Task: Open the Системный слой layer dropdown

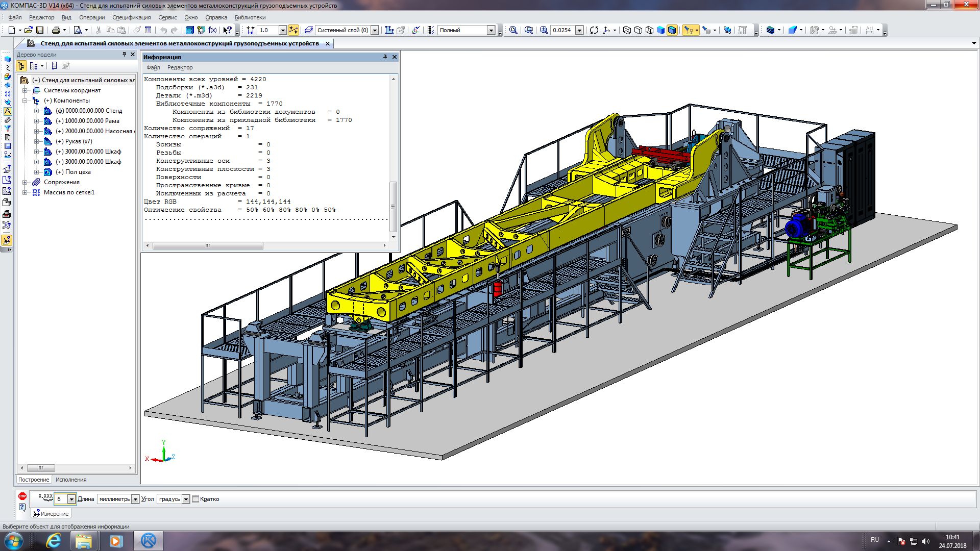Action: click(x=375, y=30)
